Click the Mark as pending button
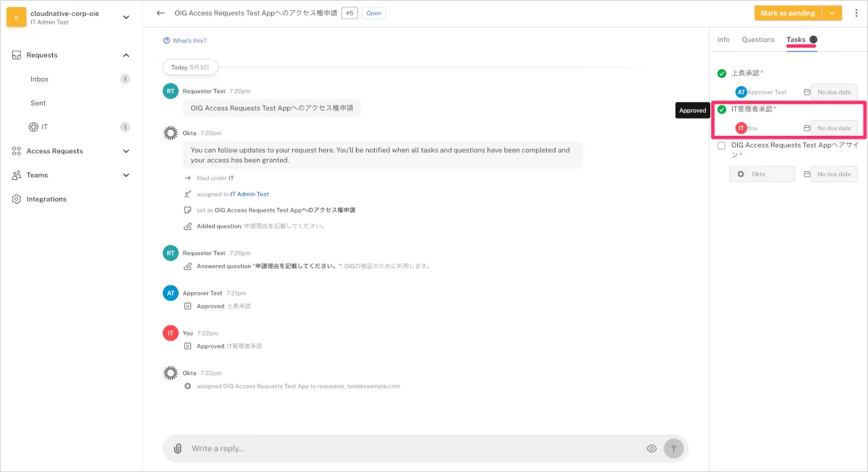 [x=788, y=13]
